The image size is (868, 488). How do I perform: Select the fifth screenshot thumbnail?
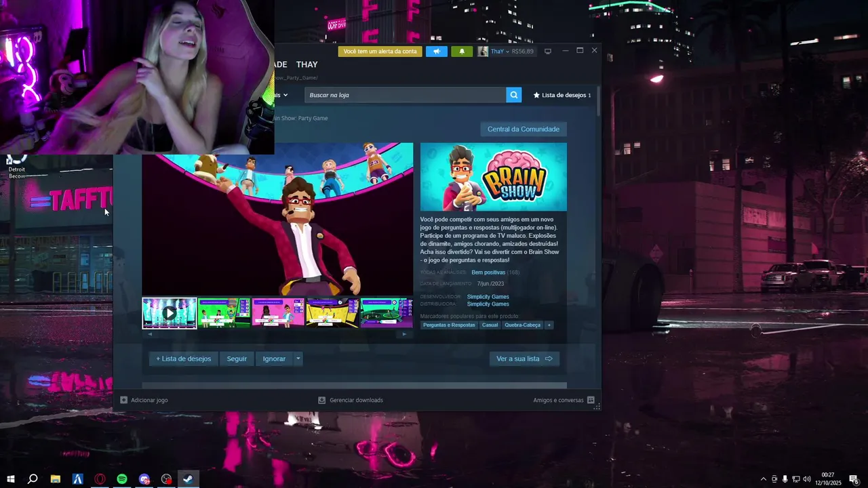[x=387, y=313]
